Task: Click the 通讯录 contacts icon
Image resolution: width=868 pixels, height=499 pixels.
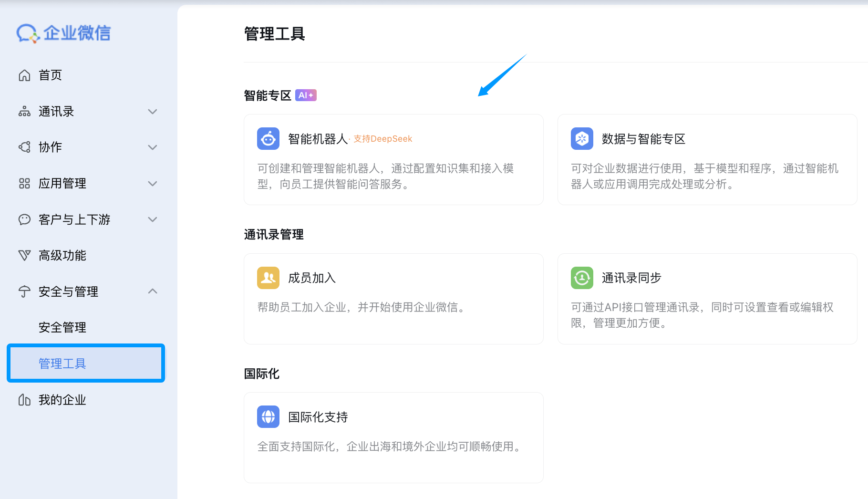Action: [24, 111]
